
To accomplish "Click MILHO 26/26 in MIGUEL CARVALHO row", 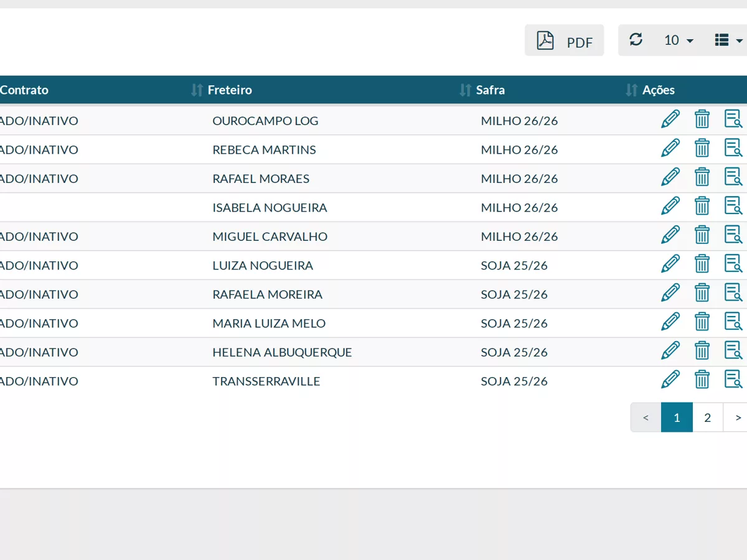I will [519, 236].
